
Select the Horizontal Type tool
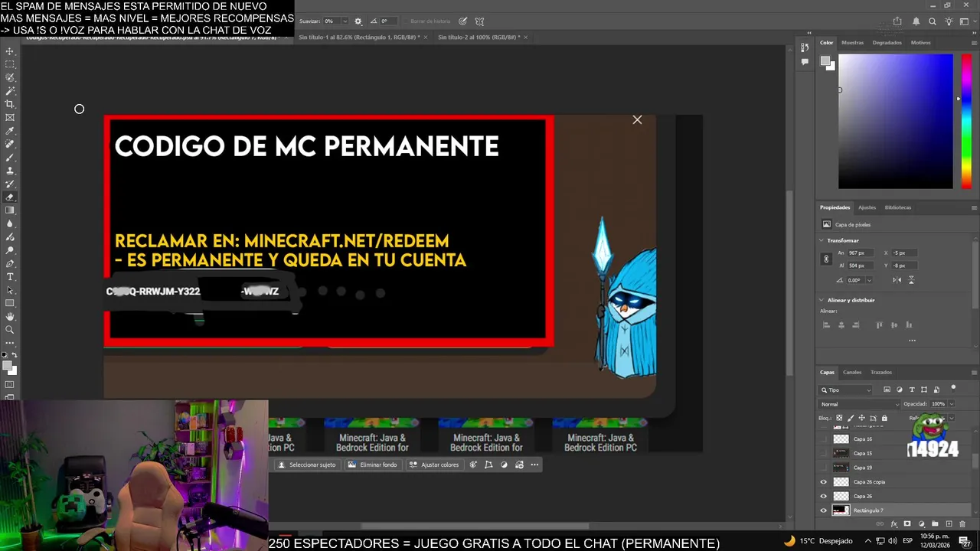click(10, 276)
